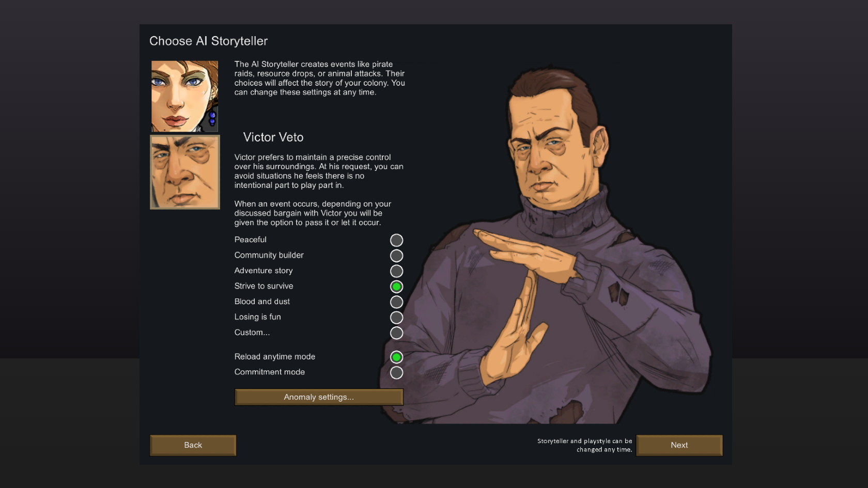Image resolution: width=868 pixels, height=488 pixels.
Task: Click the Custom... label text
Action: click(x=252, y=333)
